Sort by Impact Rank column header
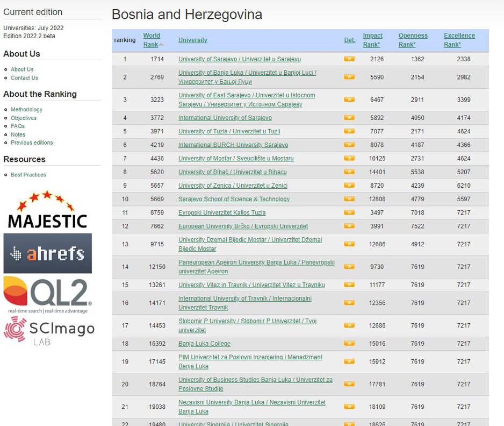 coord(372,40)
